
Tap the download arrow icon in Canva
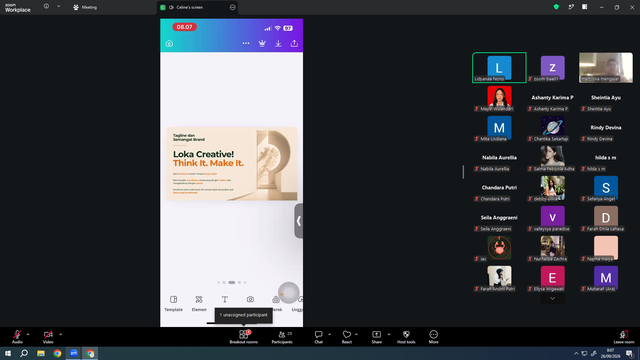point(278,43)
